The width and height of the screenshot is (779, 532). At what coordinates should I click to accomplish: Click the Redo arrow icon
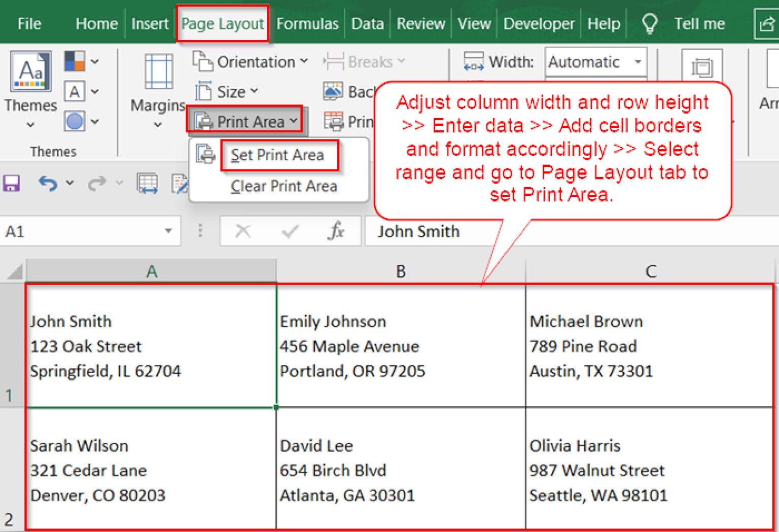click(97, 183)
